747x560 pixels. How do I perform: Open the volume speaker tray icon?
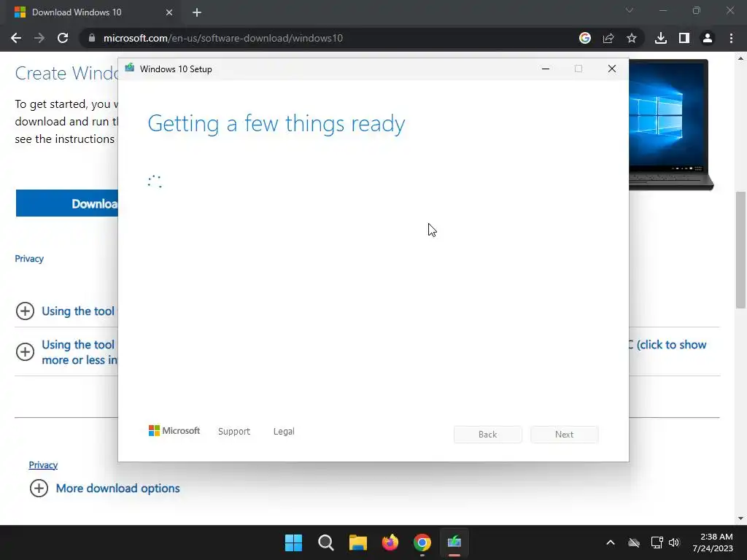(x=673, y=542)
